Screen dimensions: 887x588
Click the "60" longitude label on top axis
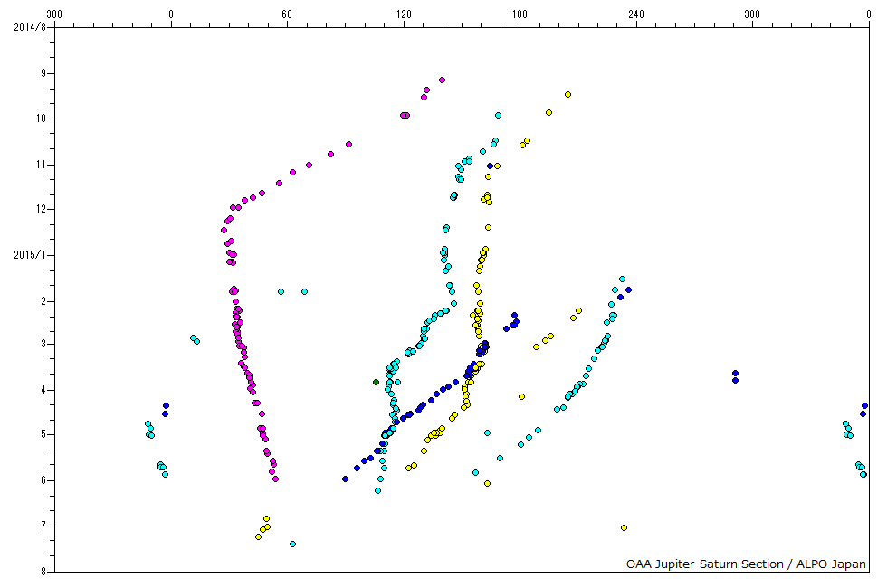pos(287,14)
